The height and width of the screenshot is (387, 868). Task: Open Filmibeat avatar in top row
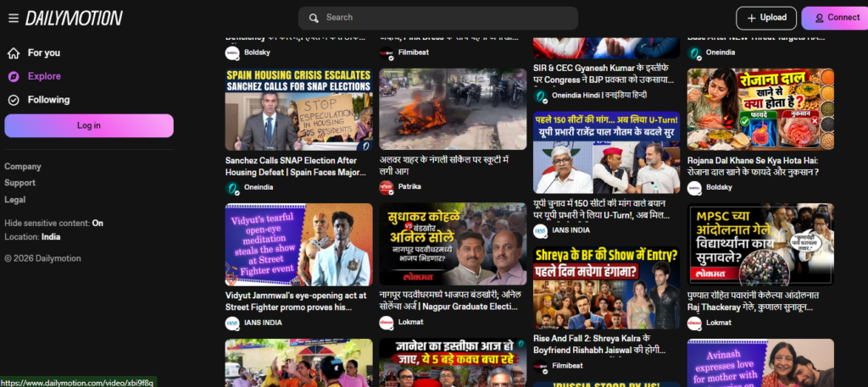(x=386, y=53)
